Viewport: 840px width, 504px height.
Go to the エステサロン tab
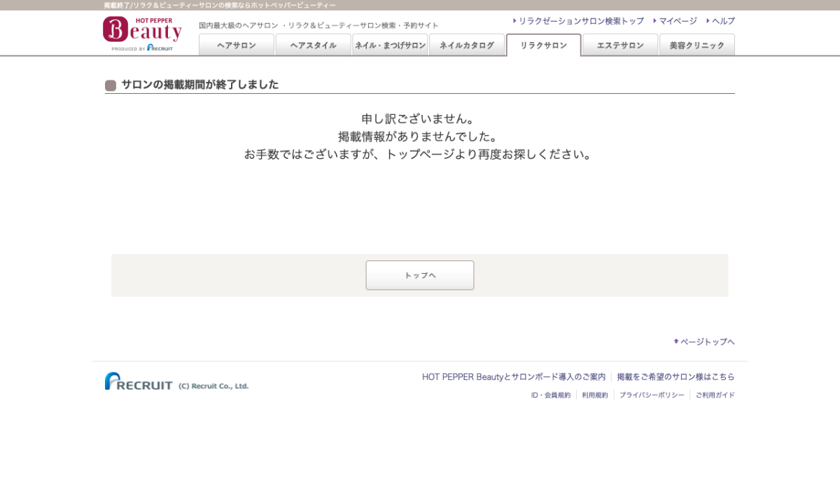tap(620, 45)
